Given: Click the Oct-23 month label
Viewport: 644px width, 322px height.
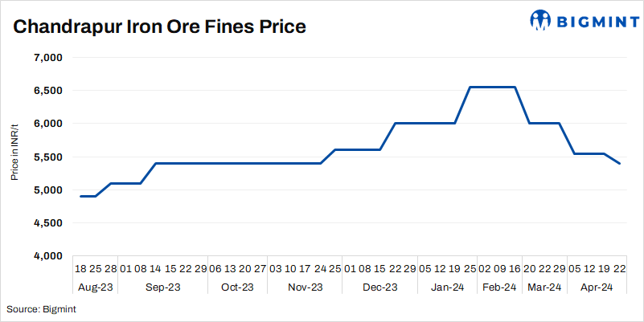Looking at the screenshot, I should click(x=236, y=287).
